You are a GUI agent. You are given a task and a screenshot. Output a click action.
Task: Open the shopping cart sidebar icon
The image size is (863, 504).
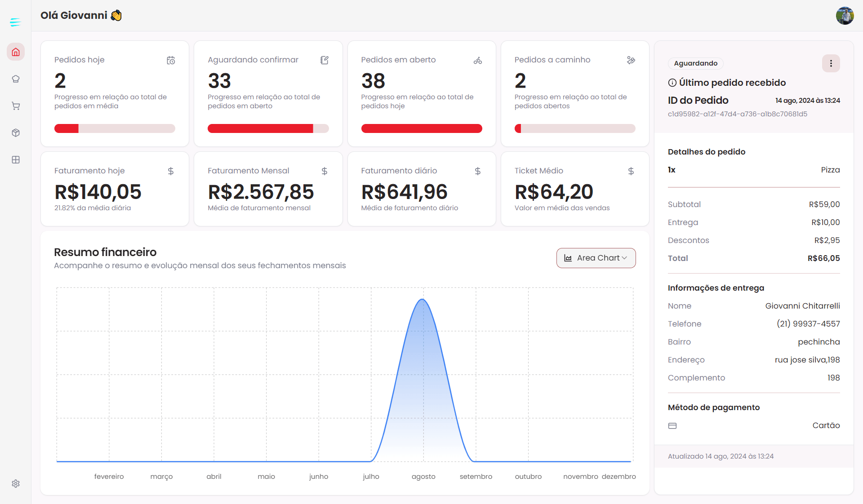(x=16, y=106)
